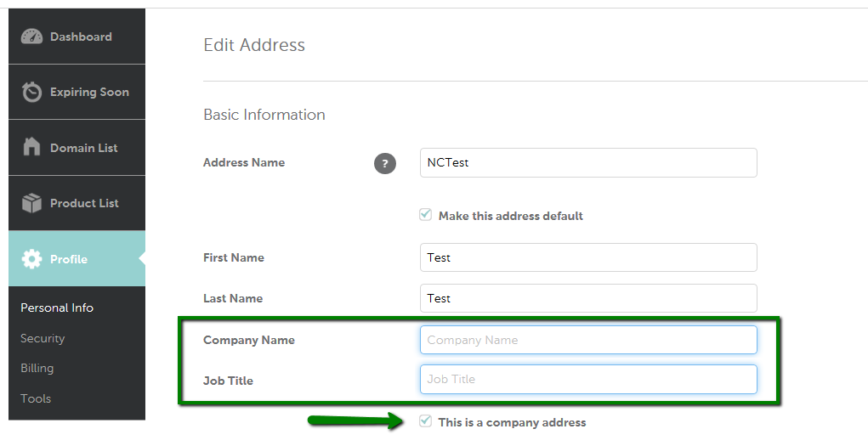Viewport: 868px width, 446px height.
Task: Open the Address Name help question mark
Action: pos(385,163)
